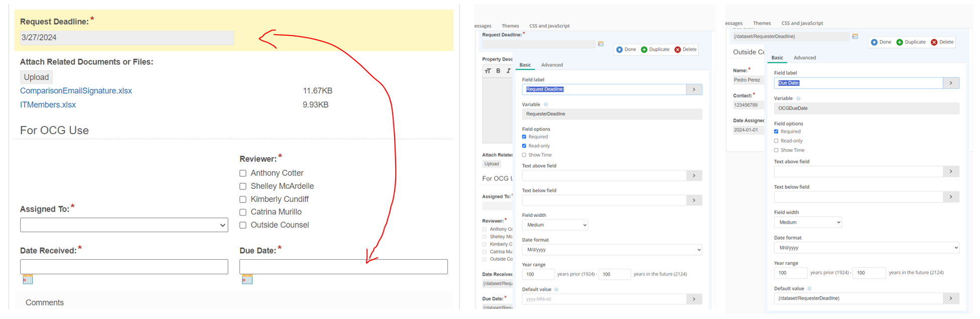Switch to Advanced tab in Request Deadline properties
The width and height of the screenshot is (980, 319).
pos(551,65)
